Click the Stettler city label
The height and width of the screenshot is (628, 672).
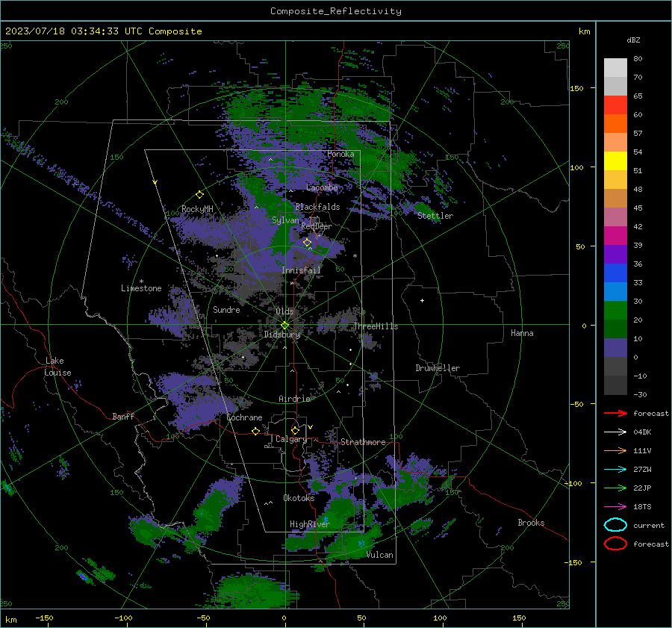click(435, 216)
